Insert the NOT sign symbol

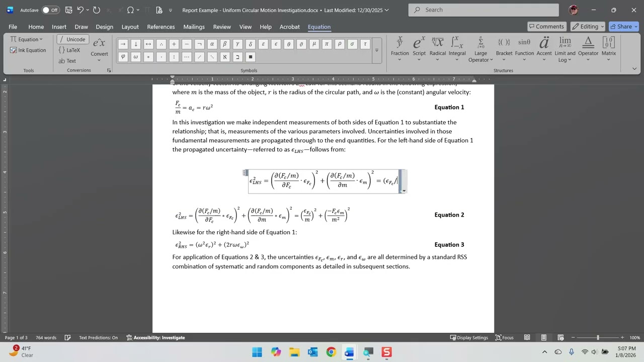click(199, 44)
